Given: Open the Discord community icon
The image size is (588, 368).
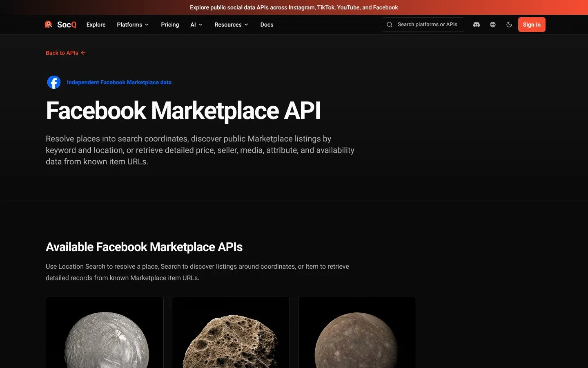Looking at the screenshot, I should click(x=476, y=25).
